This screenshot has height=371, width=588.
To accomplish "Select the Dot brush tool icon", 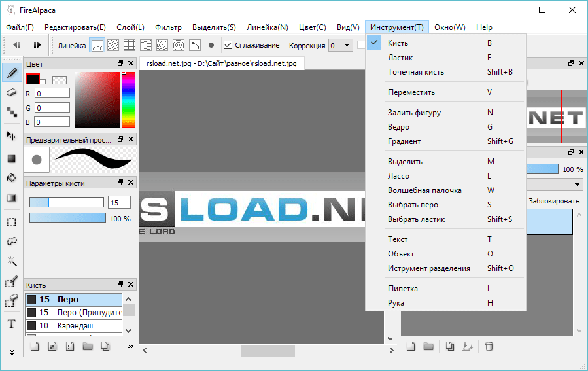I will pos(12,112).
